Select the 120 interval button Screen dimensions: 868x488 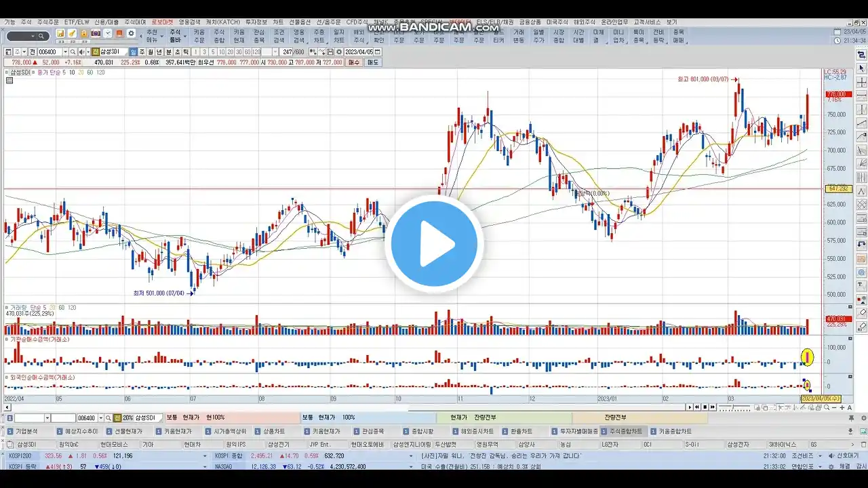coord(256,52)
